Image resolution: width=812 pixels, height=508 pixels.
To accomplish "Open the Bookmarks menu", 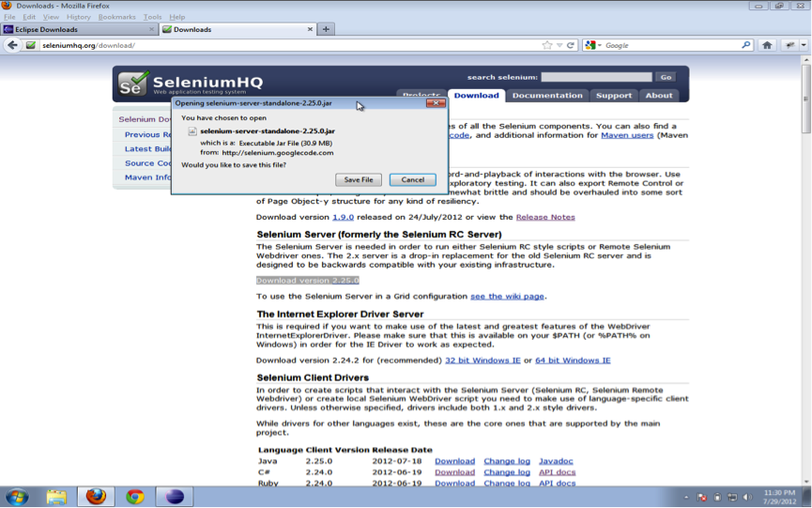I will [117, 17].
